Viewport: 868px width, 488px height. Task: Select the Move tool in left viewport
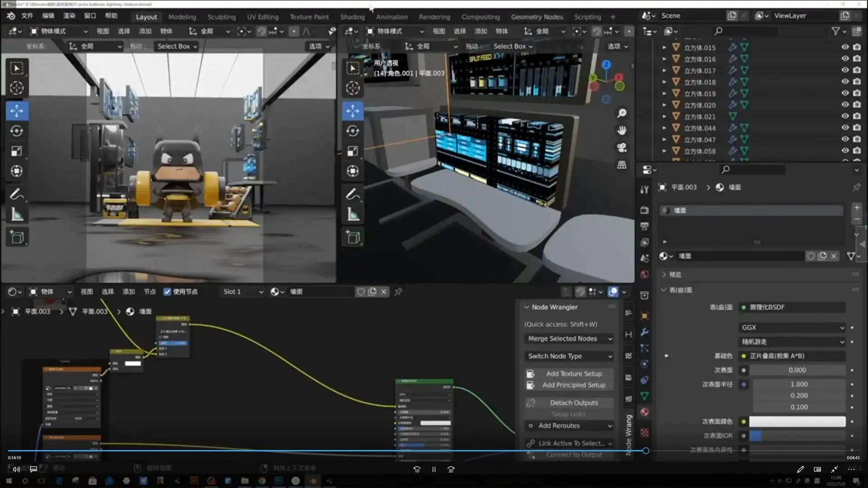pos(17,111)
